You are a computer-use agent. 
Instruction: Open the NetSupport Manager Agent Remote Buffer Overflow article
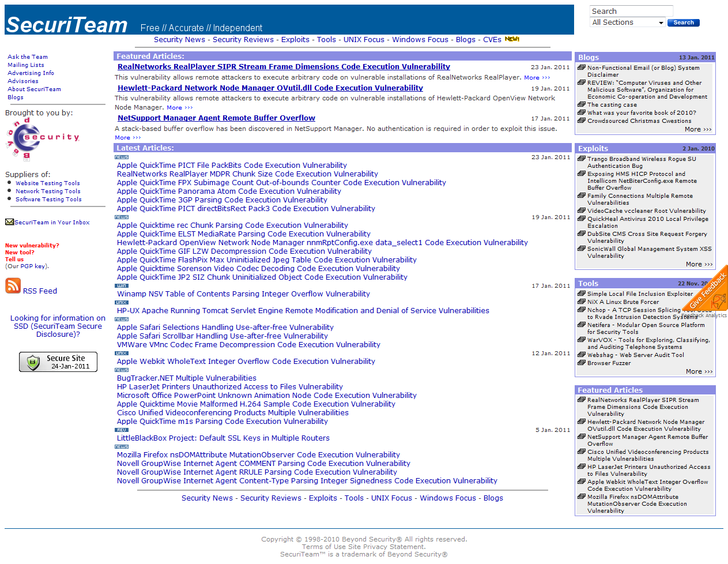click(216, 118)
